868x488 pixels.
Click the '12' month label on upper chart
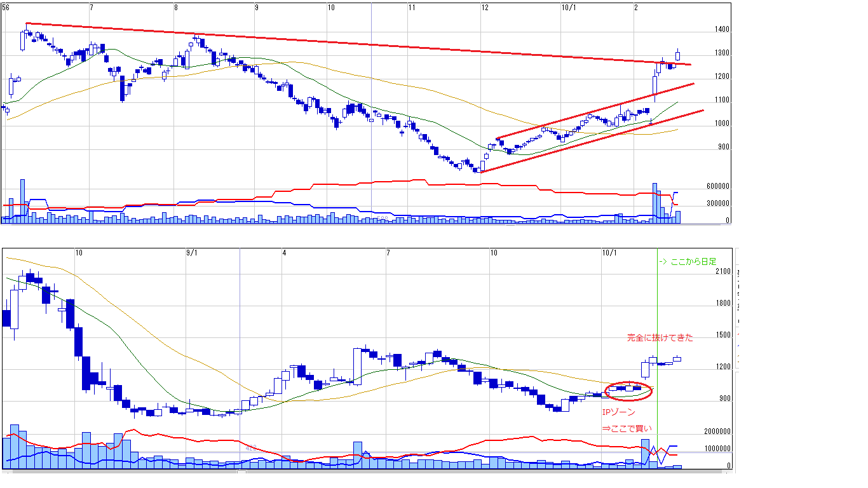[485, 8]
